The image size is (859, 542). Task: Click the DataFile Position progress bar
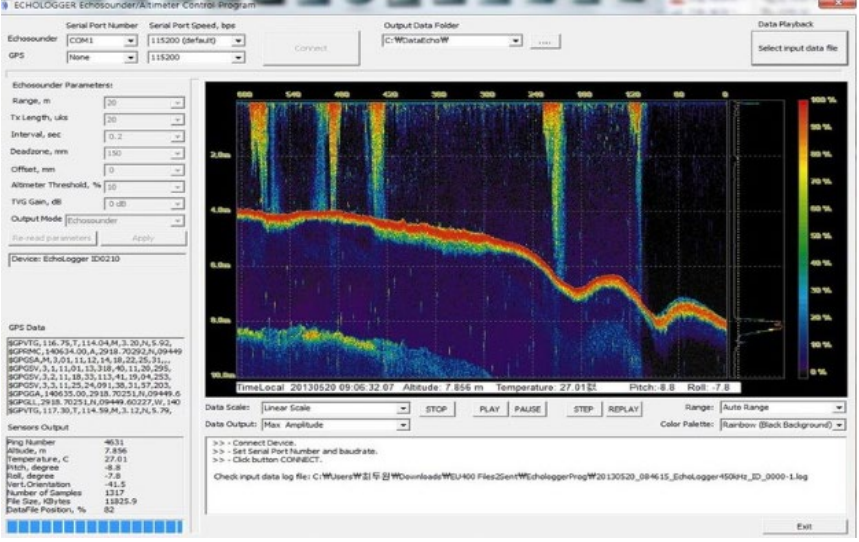(94, 527)
